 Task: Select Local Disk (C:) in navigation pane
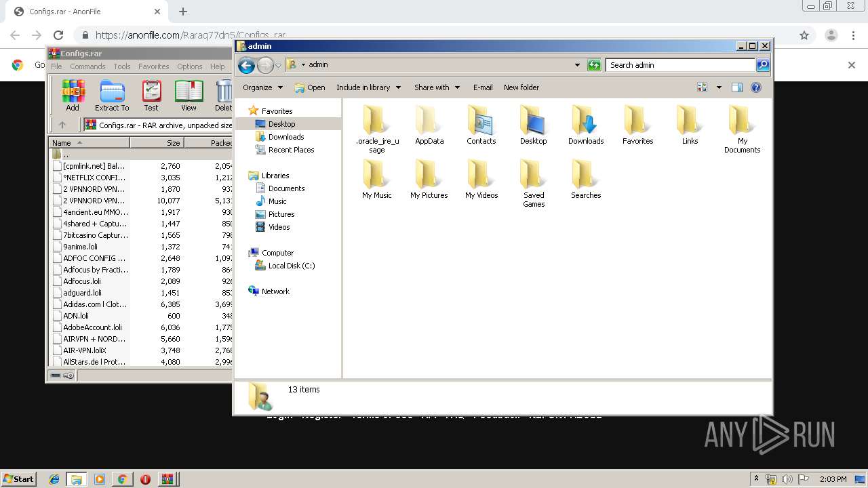point(292,266)
